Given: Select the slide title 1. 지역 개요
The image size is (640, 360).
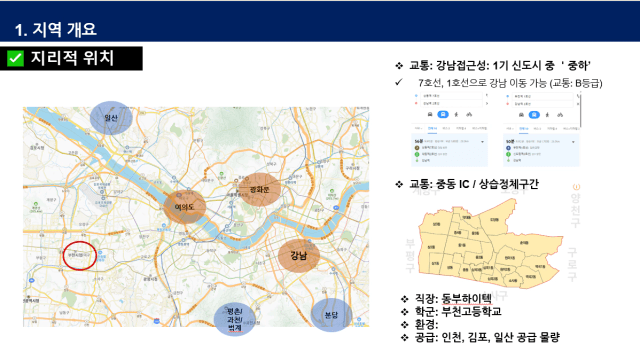Looking at the screenshot, I should [x=56, y=29].
